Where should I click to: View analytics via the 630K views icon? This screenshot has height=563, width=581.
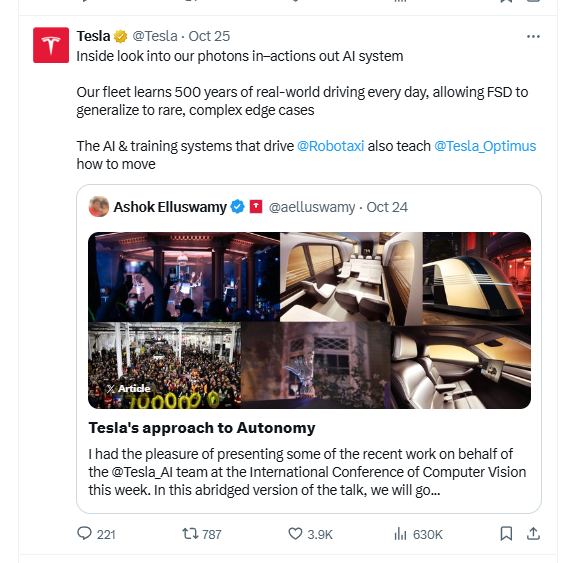[400, 534]
